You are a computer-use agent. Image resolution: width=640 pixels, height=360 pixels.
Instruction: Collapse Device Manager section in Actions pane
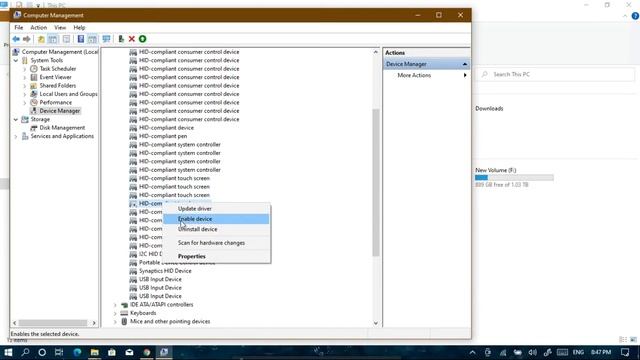[464, 64]
